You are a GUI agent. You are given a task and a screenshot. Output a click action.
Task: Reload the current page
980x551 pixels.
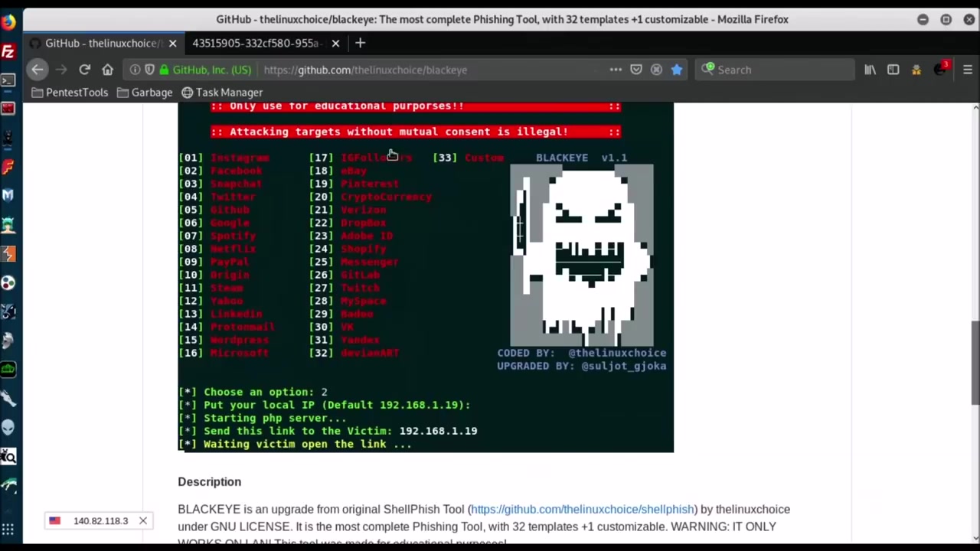(x=84, y=70)
